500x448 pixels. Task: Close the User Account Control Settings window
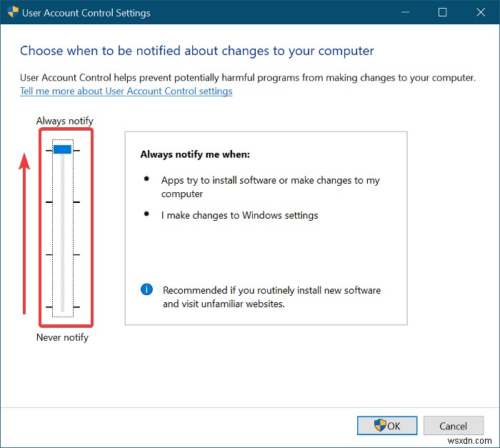(x=481, y=12)
